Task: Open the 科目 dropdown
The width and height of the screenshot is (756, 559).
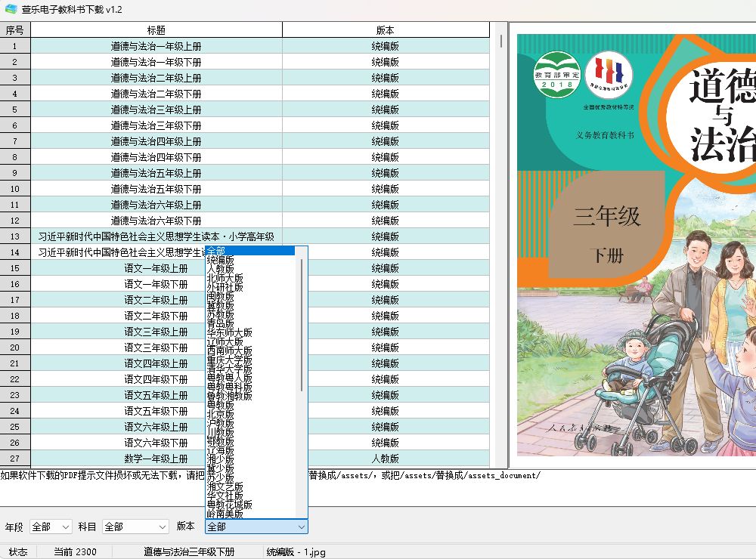Action: [x=135, y=527]
